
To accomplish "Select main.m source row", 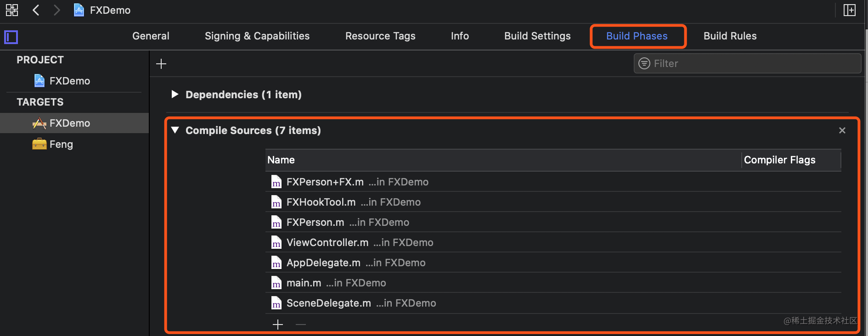I will 553,283.
